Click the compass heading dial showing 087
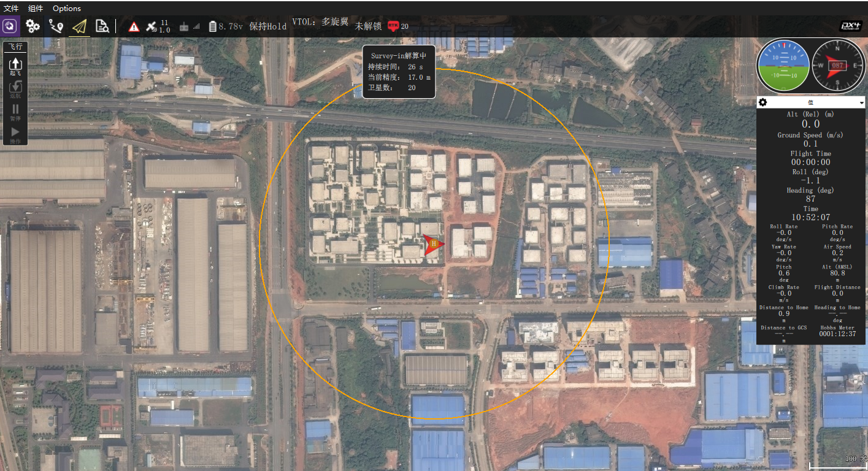Image resolution: width=868 pixels, height=471 pixels. [x=838, y=65]
